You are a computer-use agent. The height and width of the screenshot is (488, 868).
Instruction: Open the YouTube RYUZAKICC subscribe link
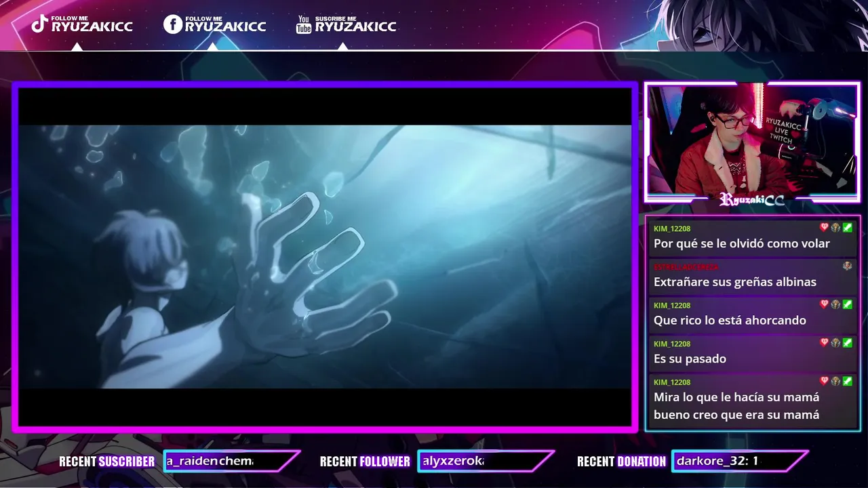346,24
